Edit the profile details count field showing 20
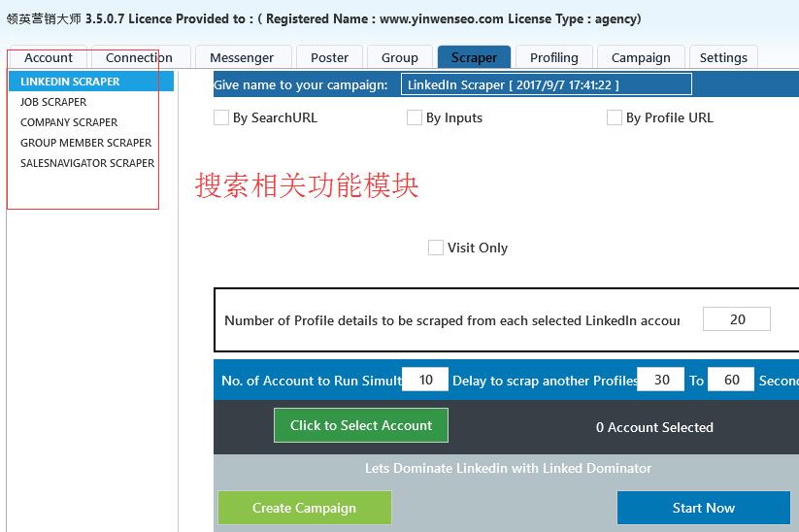Viewport: 799px width, 532px height. (737, 319)
